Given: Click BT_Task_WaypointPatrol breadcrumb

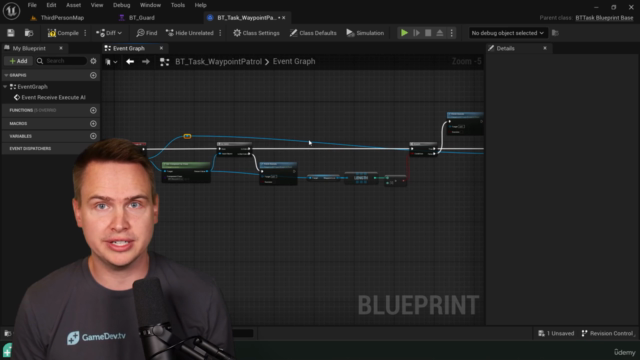Looking at the screenshot, I should click(x=218, y=62).
